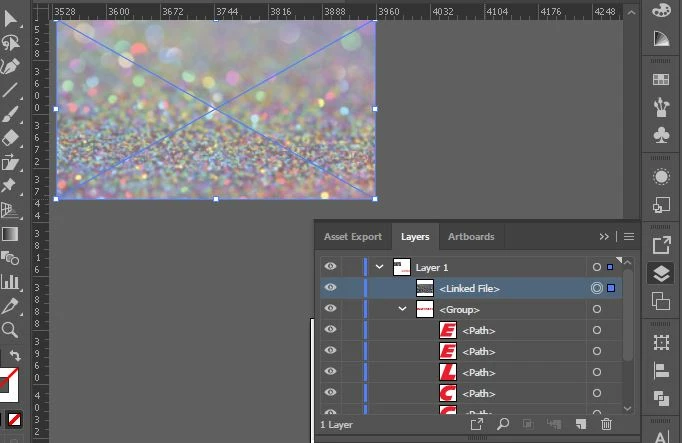Collapse panels with the double-arrow button
Image resolution: width=682 pixels, height=443 pixels.
click(604, 236)
